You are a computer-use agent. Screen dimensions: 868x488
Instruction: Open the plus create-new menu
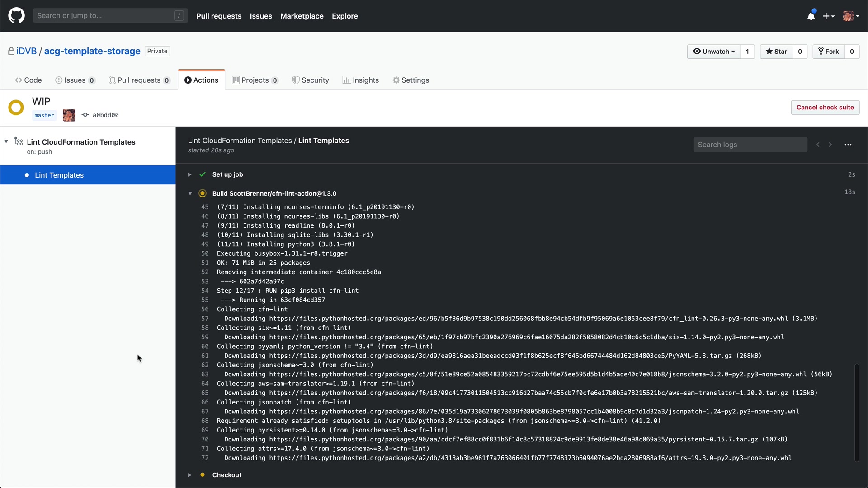[x=828, y=16]
